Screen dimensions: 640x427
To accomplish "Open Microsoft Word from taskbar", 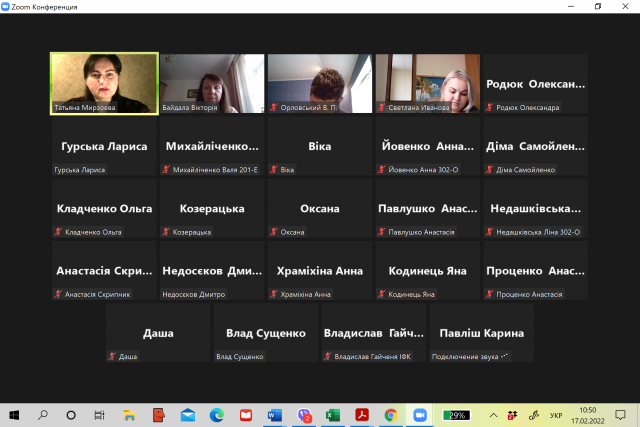I will point(275,416).
